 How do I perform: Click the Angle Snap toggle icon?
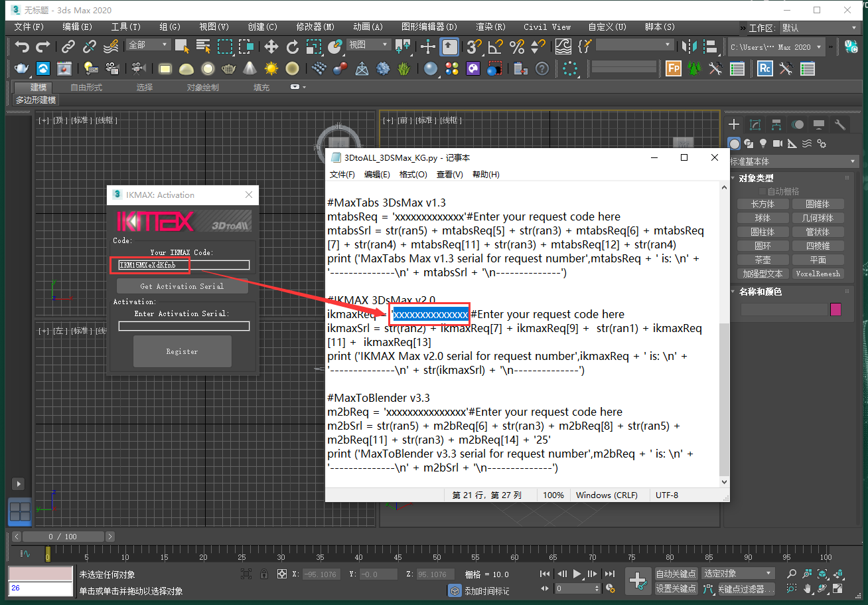click(x=495, y=46)
